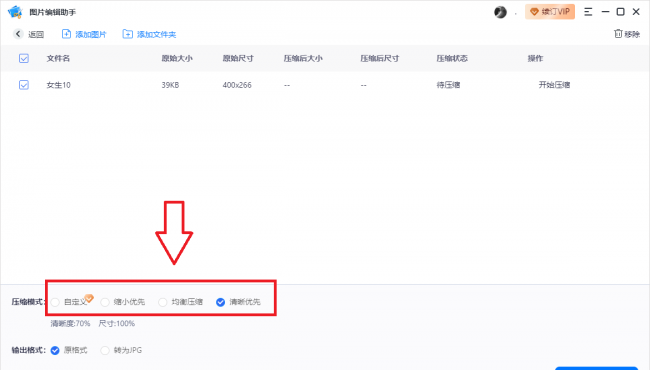The image size is (650, 370).
Task: Click the VIP diamond badge on 自定义
Action: coord(89,297)
